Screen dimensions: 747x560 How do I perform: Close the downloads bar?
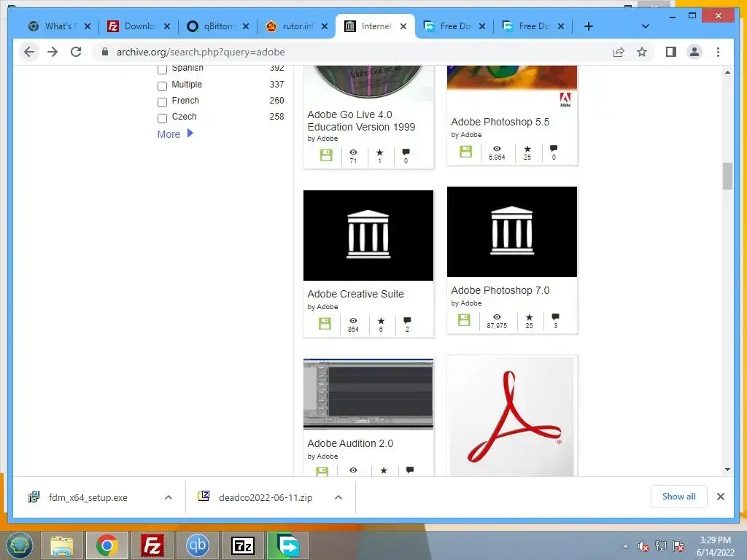click(720, 497)
